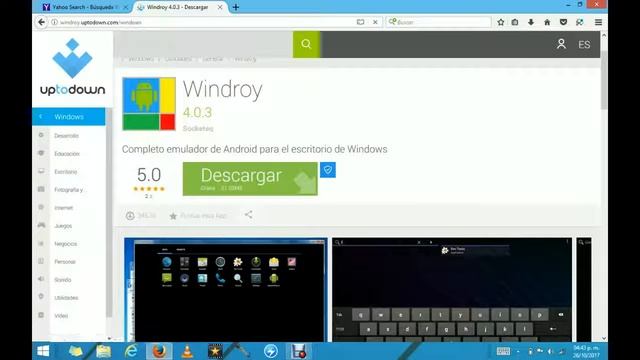Open the Android keyboard screenshot thumbnail
This screenshot has width=640, height=360.
pos(452,289)
